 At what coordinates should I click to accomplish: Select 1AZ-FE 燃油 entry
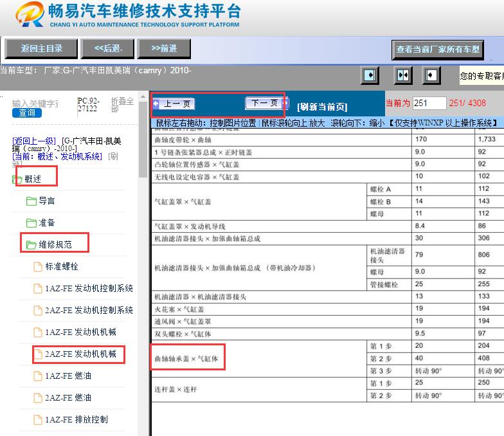pos(68,376)
